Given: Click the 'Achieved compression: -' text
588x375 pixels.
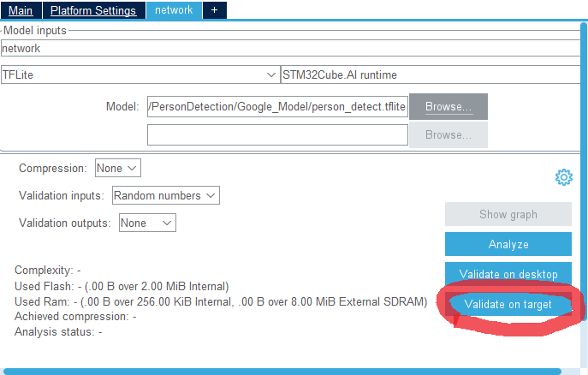Looking at the screenshot, I should 75,317.
